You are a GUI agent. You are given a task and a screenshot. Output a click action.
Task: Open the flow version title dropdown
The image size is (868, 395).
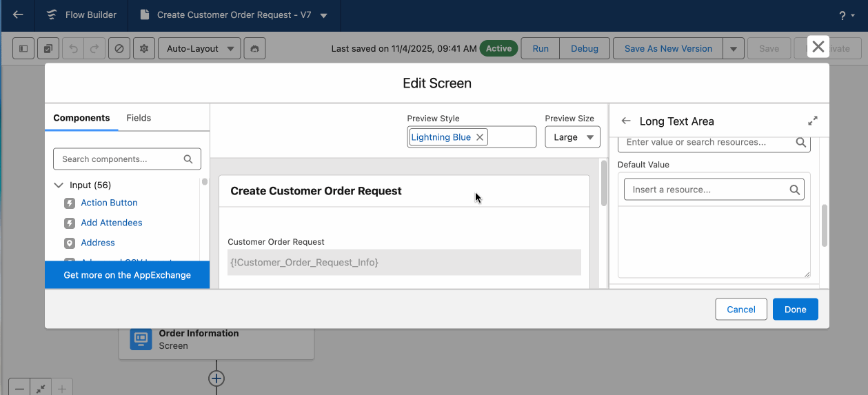324,15
